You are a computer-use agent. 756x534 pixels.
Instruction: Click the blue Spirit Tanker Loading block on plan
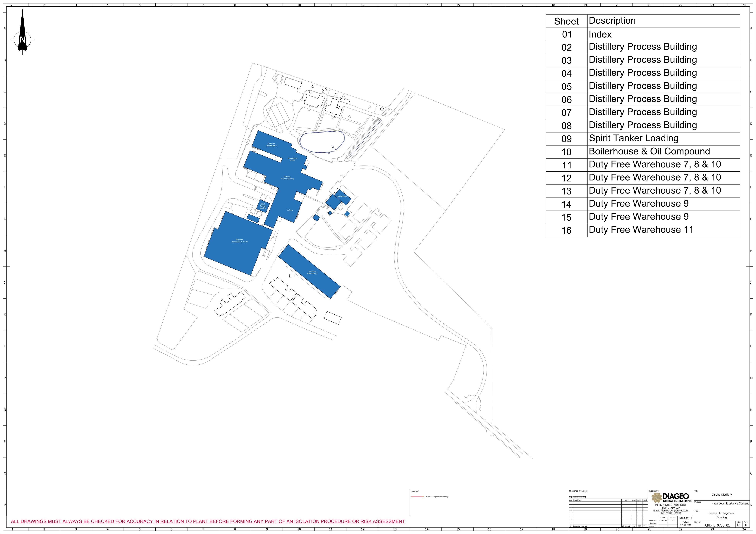coord(263,206)
